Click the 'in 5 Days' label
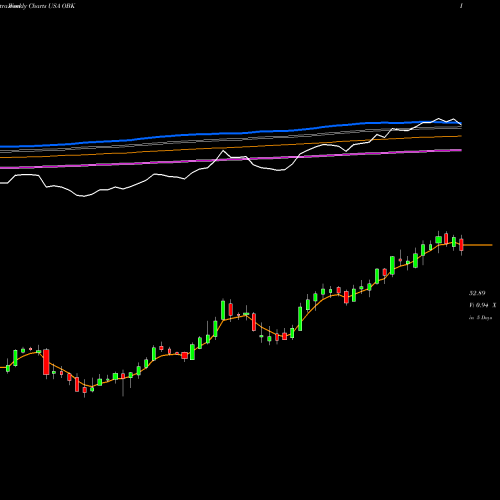 coord(480,318)
